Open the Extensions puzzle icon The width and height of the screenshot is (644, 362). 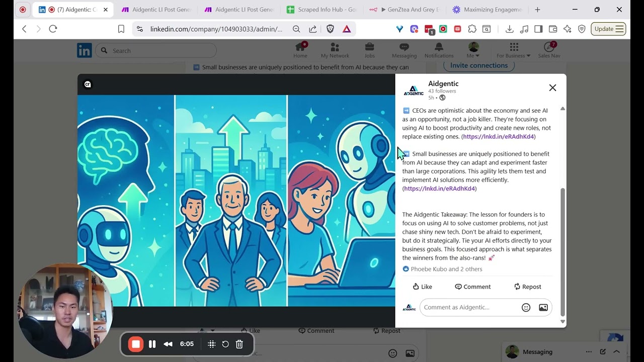coord(472,29)
